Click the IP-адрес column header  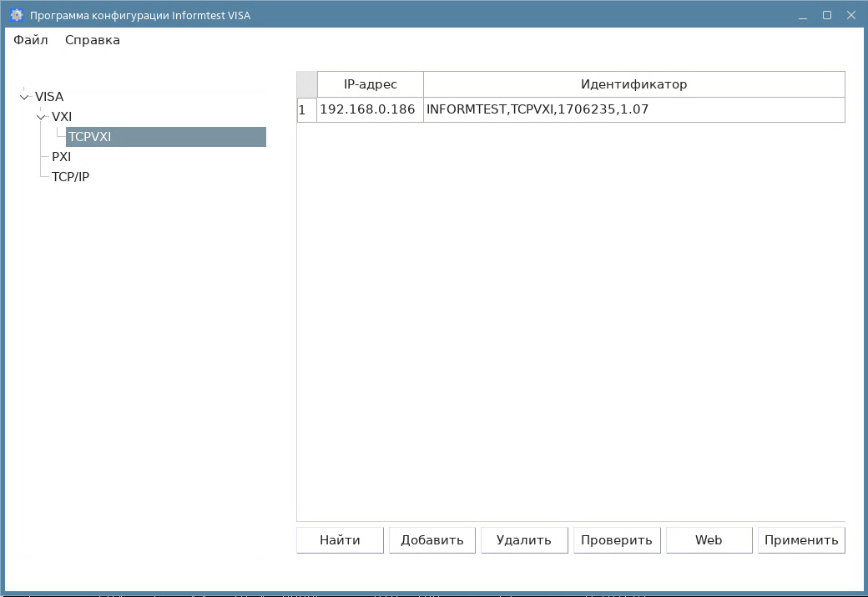(x=371, y=84)
